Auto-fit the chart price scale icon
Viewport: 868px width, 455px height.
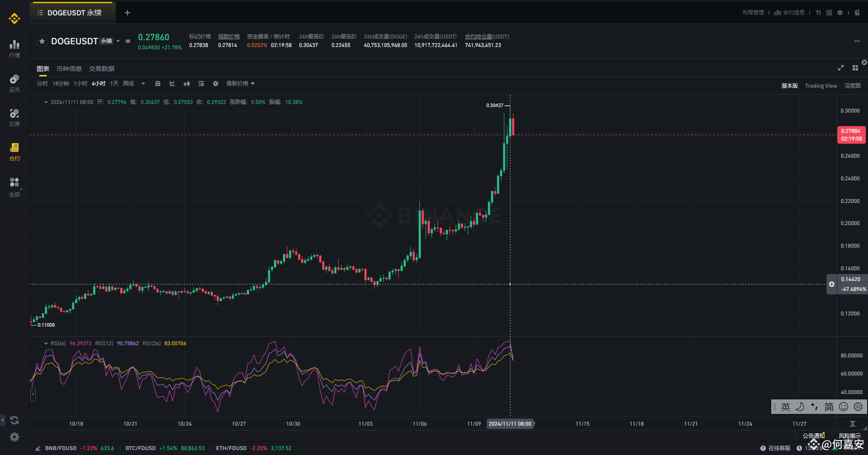(853, 424)
